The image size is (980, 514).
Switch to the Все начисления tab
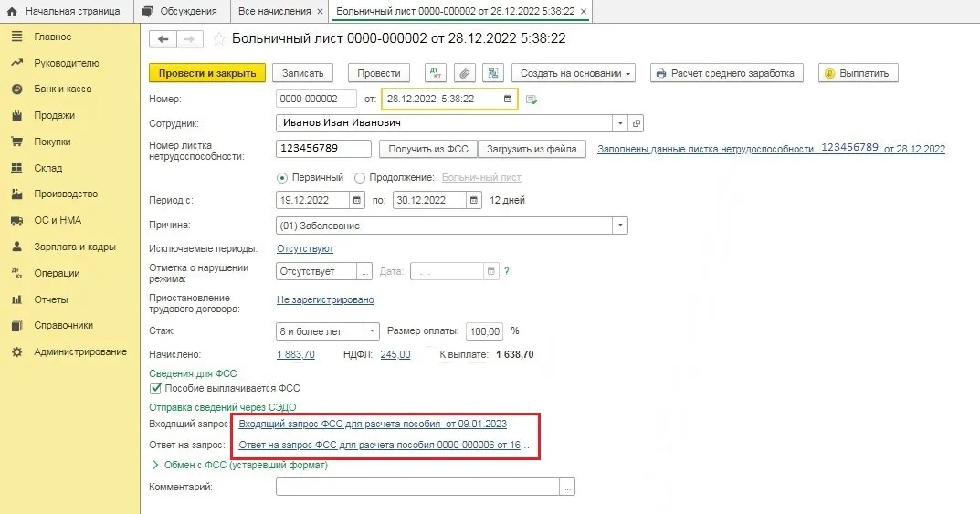pos(273,11)
